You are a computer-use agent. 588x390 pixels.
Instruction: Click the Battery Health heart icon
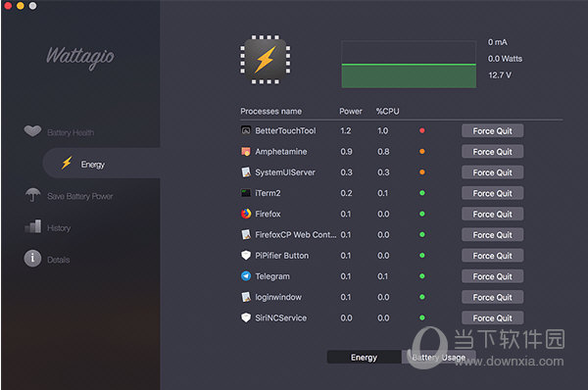click(x=32, y=131)
